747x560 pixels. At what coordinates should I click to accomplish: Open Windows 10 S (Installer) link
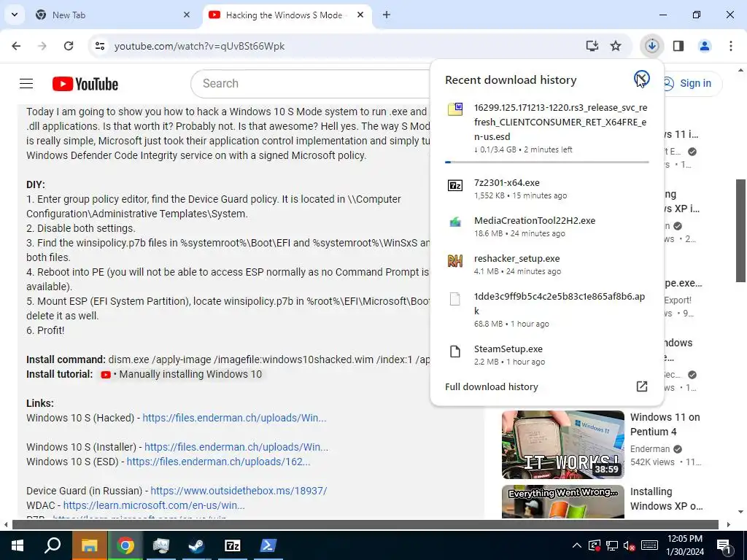pos(236,447)
